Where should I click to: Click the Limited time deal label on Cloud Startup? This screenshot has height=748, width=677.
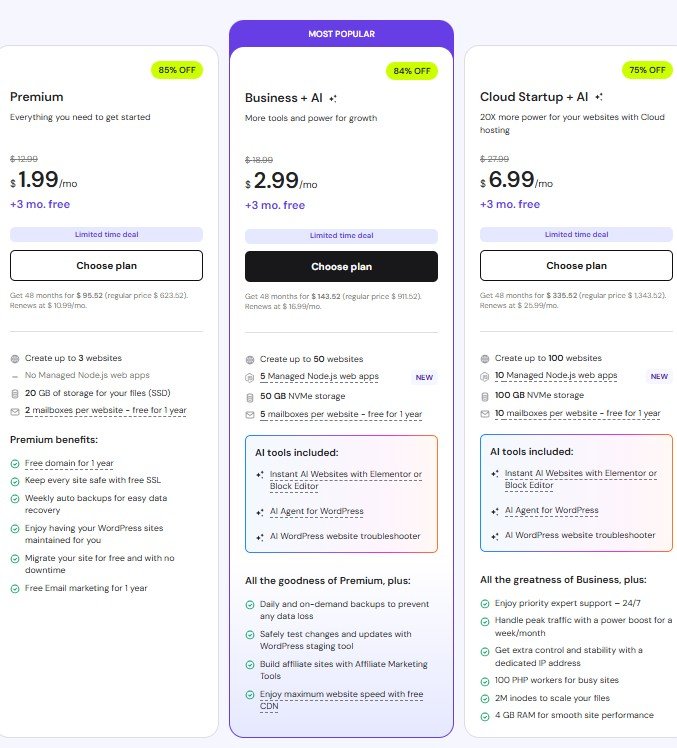click(x=576, y=234)
